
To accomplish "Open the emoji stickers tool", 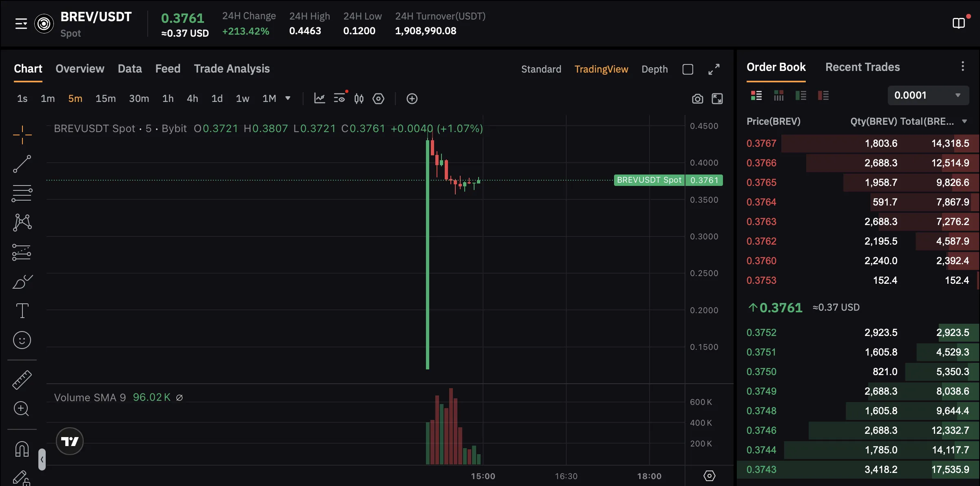I will point(22,340).
